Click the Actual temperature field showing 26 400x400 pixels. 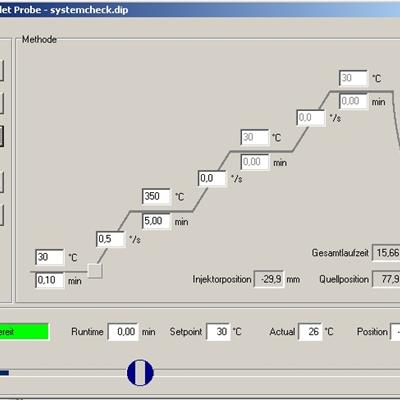(x=310, y=332)
